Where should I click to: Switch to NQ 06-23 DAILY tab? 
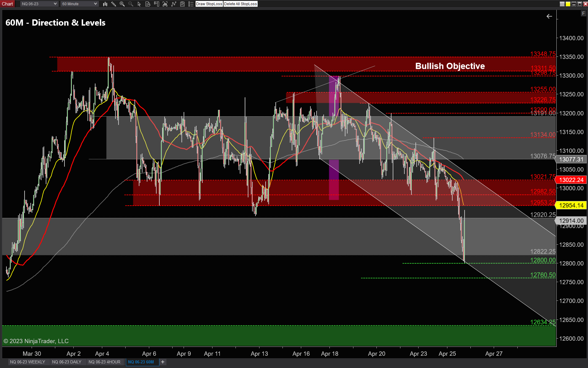(x=67, y=362)
